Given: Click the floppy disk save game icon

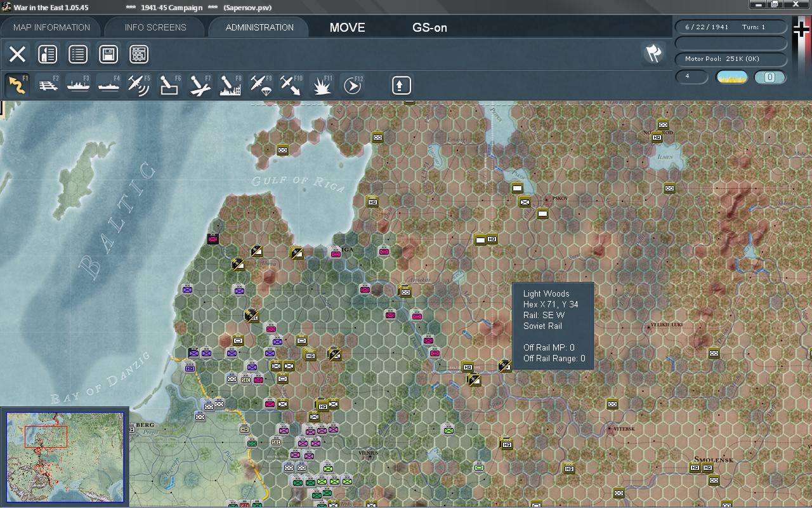Looking at the screenshot, I should click(x=108, y=54).
